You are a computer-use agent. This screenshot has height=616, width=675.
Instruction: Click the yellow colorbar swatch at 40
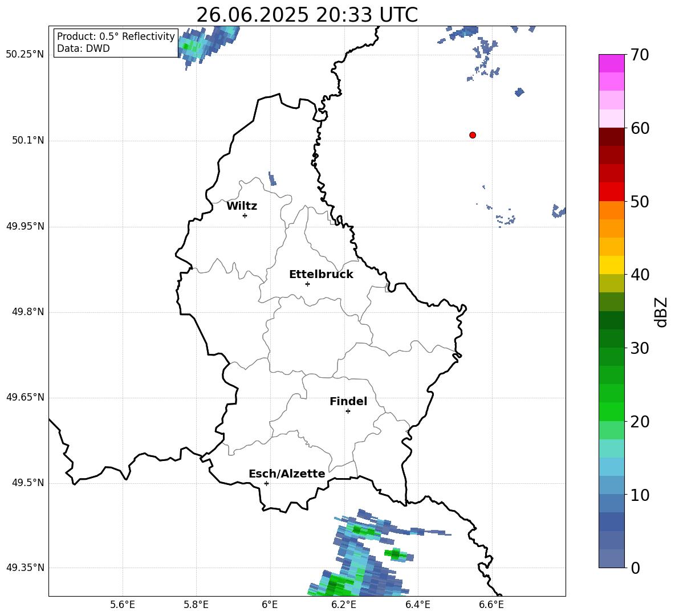pos(611,265)
